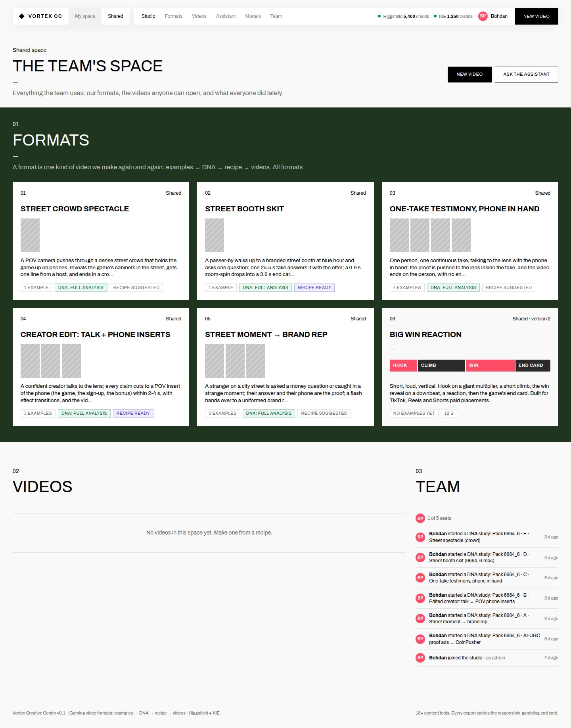This screenshot has height=728, width=571.
Task: Select the End Card timeline segment
Action: tap(533, 366)
